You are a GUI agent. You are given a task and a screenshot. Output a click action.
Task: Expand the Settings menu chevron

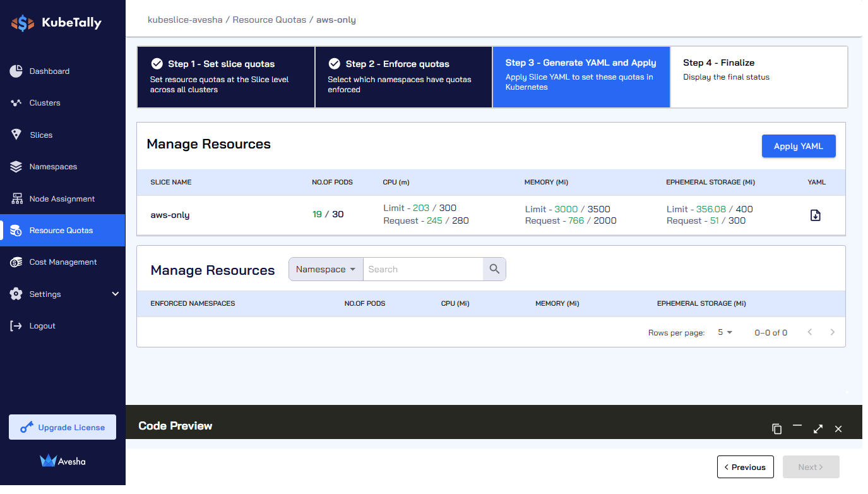pyautogui.click(x=116, y=294)
